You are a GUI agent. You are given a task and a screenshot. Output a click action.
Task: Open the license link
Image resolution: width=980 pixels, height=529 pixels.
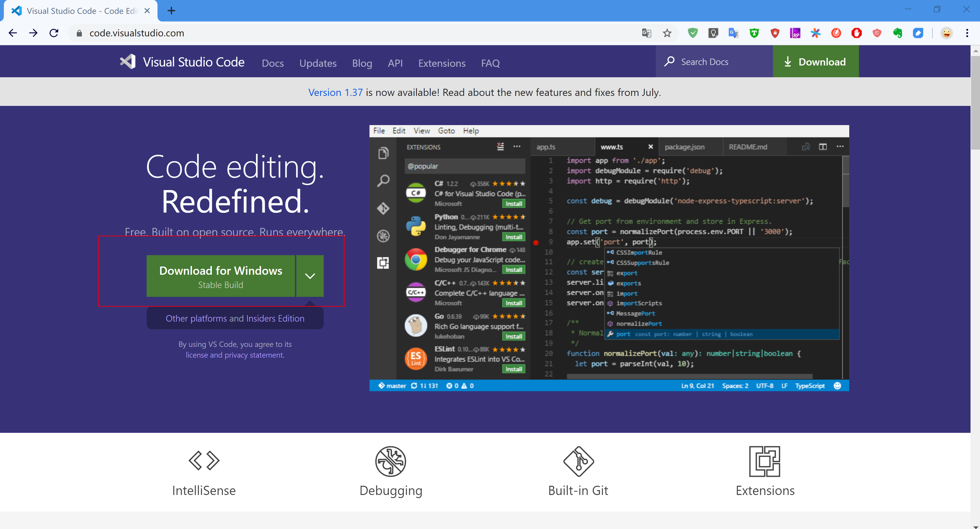[x=196, y=355]
